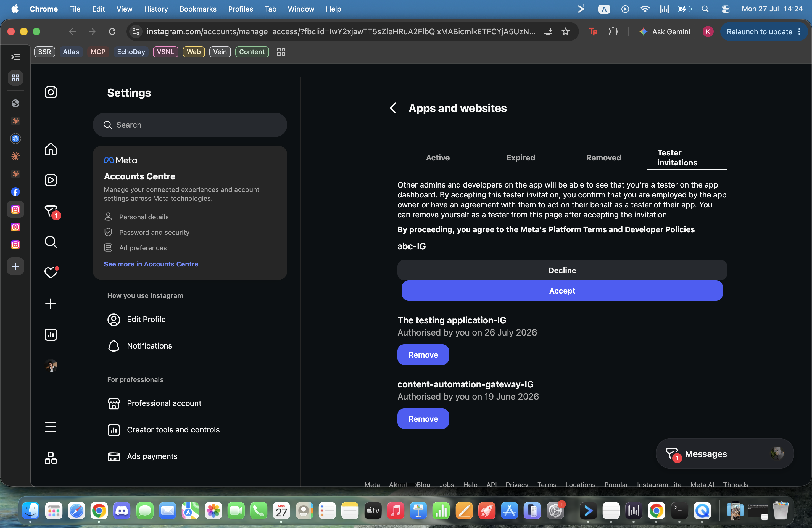The image size is (812, 528).
Task: Open Control Centre in menu bar
Action: [x=726, y=9]
